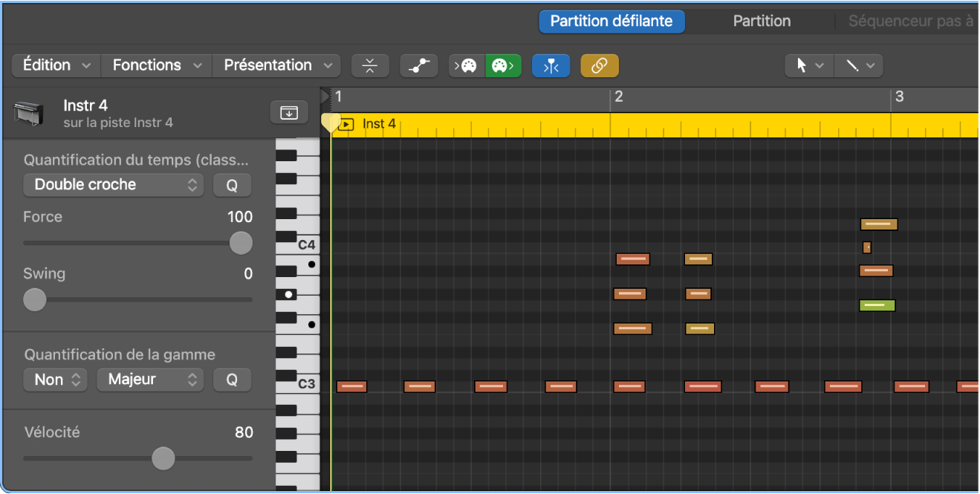This screenshot has height=494, width=980.
Task: Click the region inspector down-arrow icon
Action: pyautogui.click(x=288, y=112)
